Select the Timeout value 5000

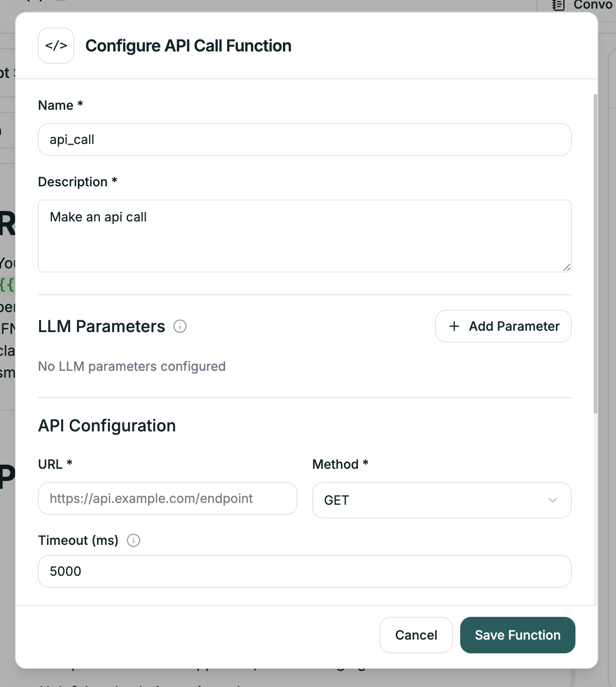coord(304,571)
